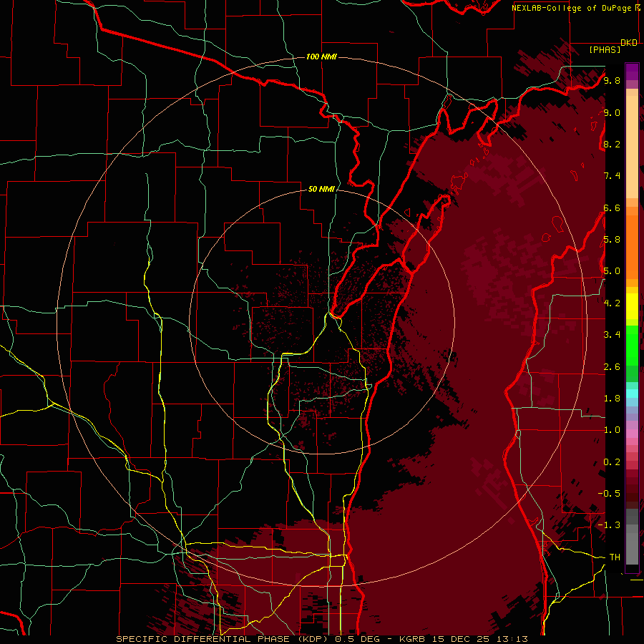Screen dimensions: 644x644
Task: Click the 8.2 scale value
Action: (x=612, y=144)
